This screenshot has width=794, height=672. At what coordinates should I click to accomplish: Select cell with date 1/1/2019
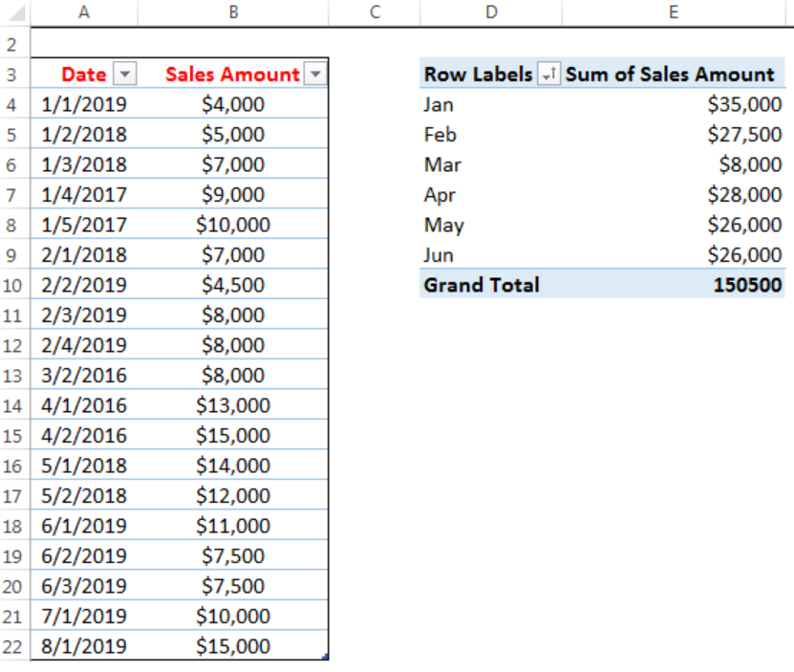[x=84, y=104]
